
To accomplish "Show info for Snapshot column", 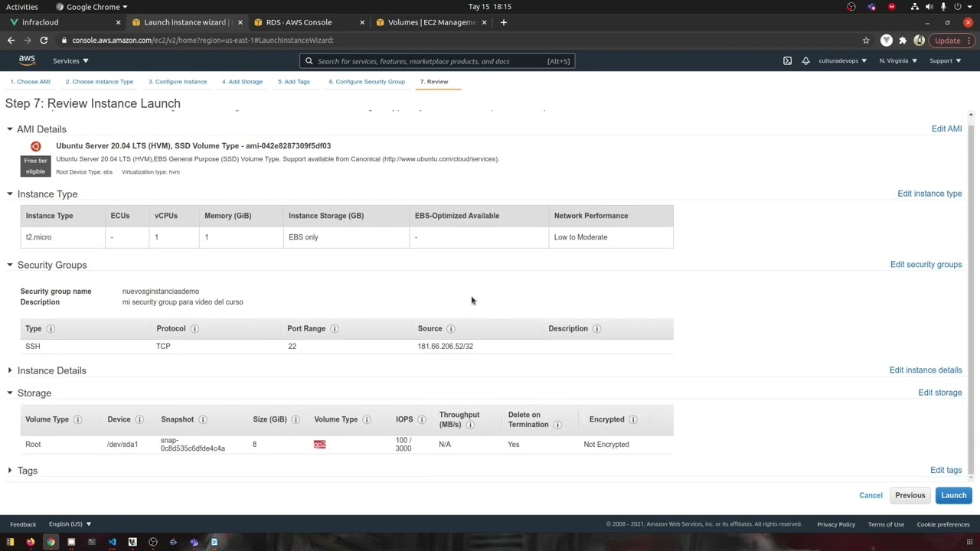I will point(202,419).
